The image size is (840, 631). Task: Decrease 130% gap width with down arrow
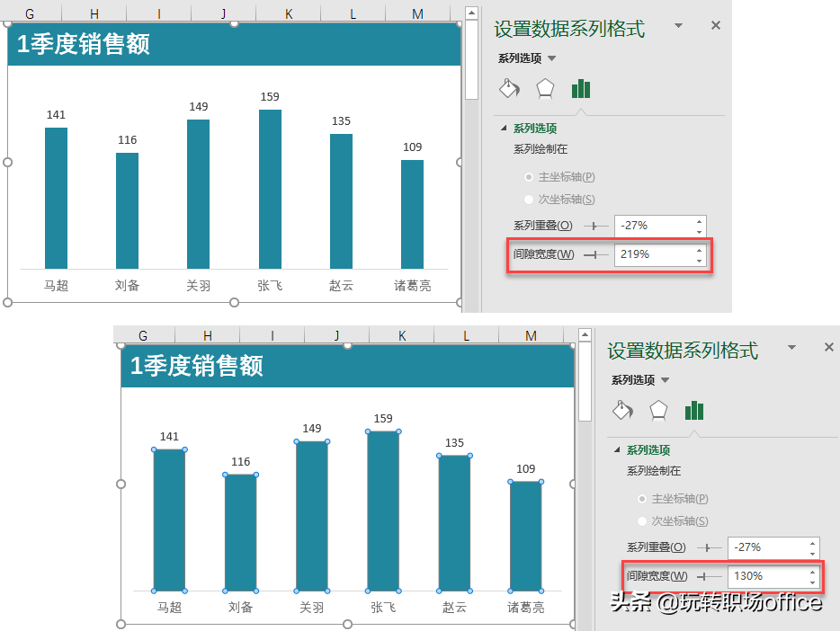coord(813,582)
